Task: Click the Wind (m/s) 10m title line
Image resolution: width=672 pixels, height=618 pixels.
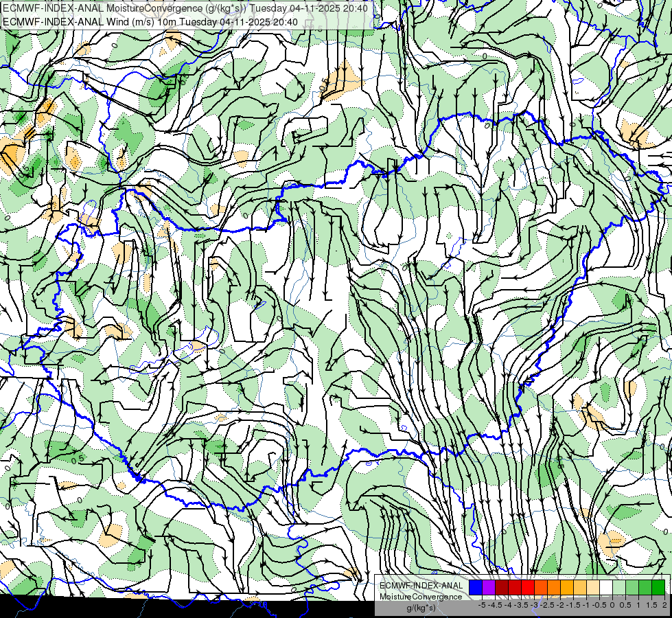Action: tap(150, 22)
